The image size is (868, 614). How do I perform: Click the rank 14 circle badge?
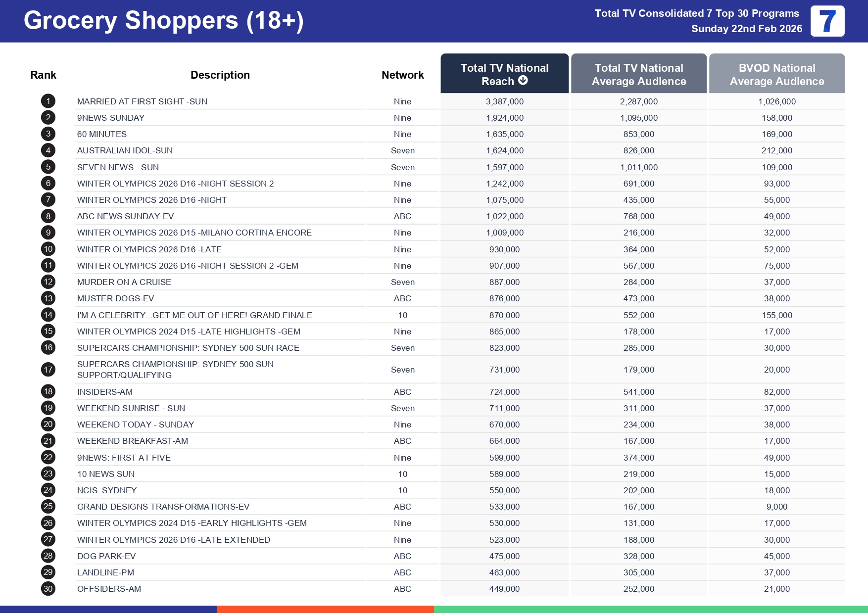[48, 315]
